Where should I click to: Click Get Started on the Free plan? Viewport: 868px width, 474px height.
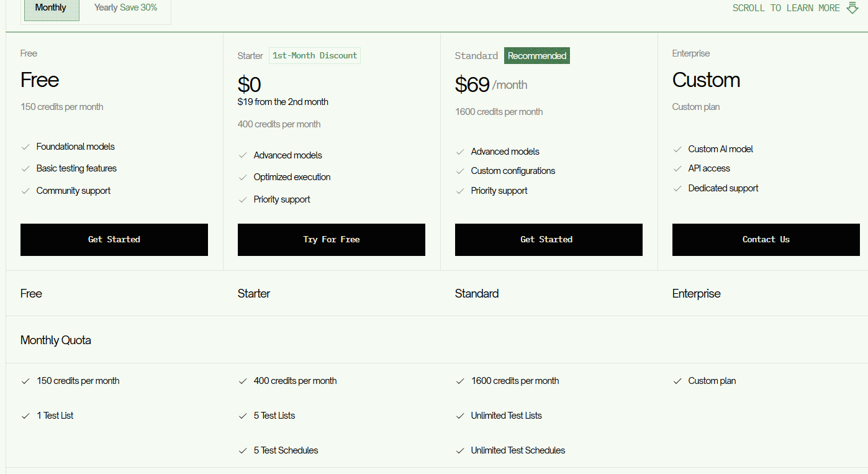tap(114, 239)
